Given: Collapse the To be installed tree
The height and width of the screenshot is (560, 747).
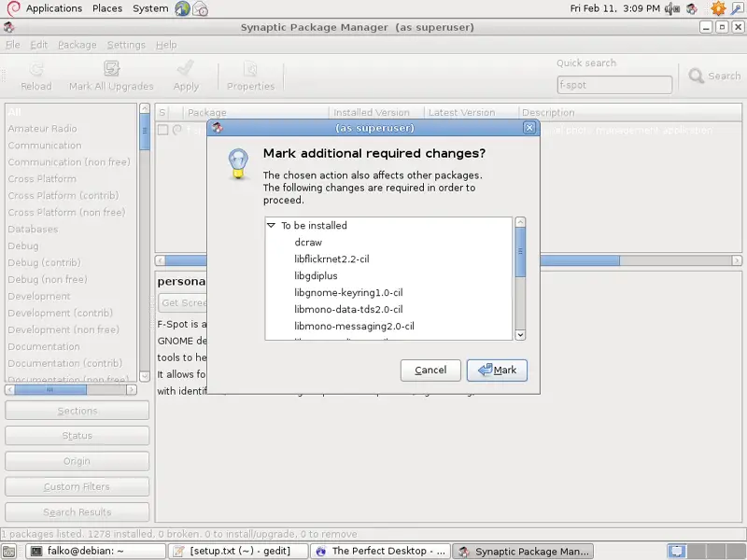Looking at the screenshot, I should coord(271,225).
